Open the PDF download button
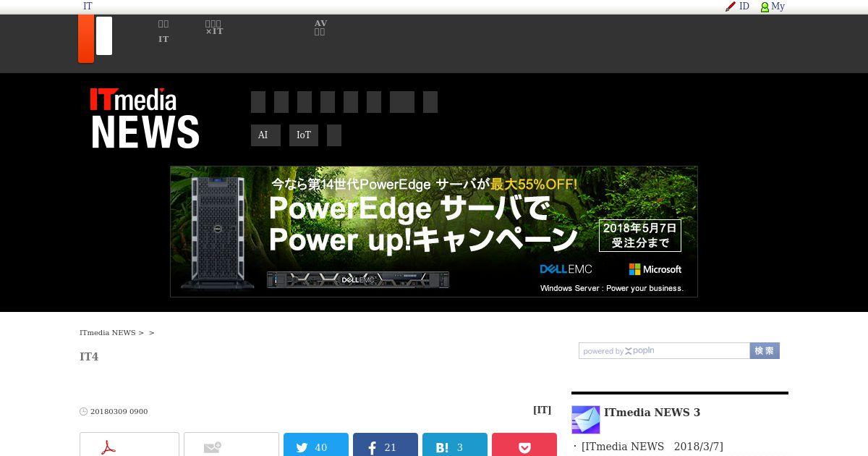 point(129,447)
